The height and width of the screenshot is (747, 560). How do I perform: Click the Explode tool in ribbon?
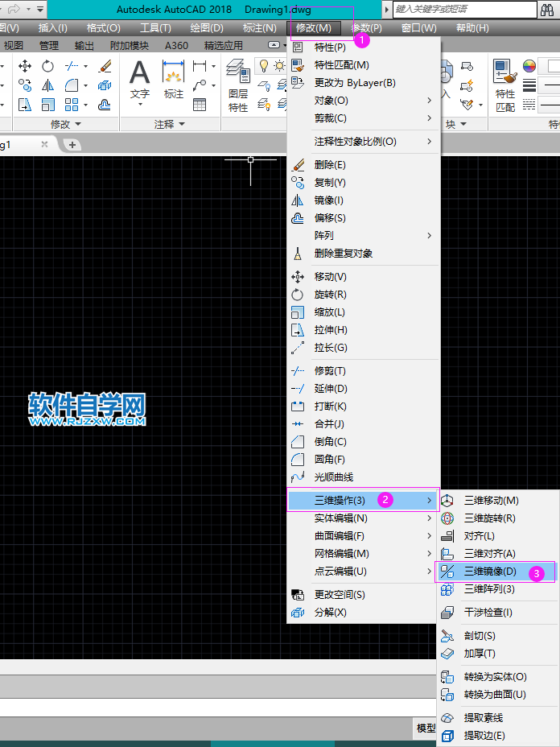point(105,85)
